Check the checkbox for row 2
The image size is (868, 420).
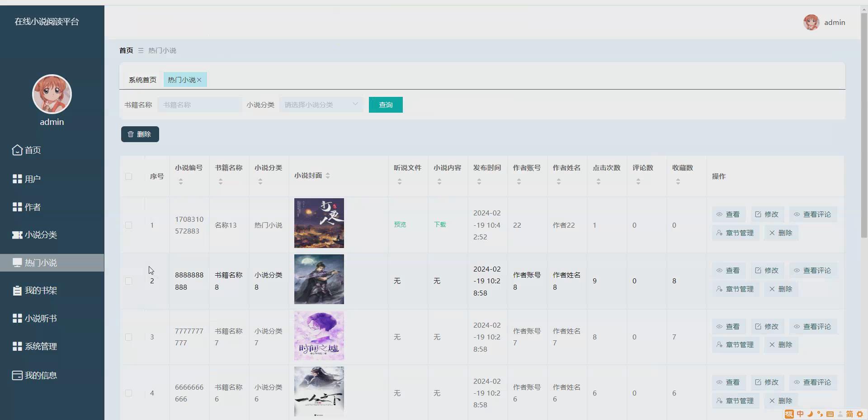click(x=129, y=281)
